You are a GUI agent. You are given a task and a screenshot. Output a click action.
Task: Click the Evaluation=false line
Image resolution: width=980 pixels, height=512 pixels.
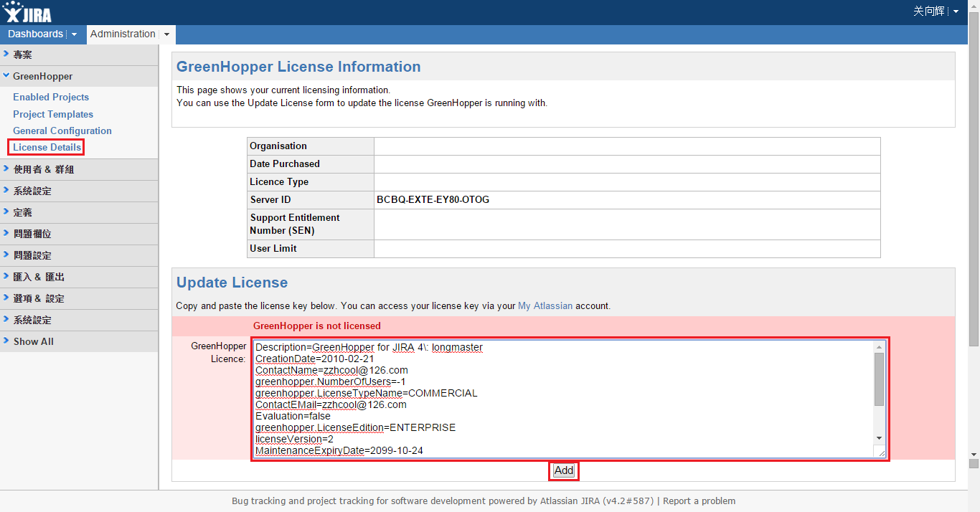(293, 416)
